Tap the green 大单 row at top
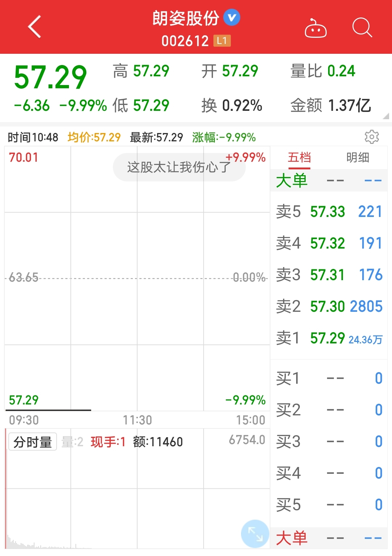This screenshot has height=556, width=392. [x=329, y=181]
